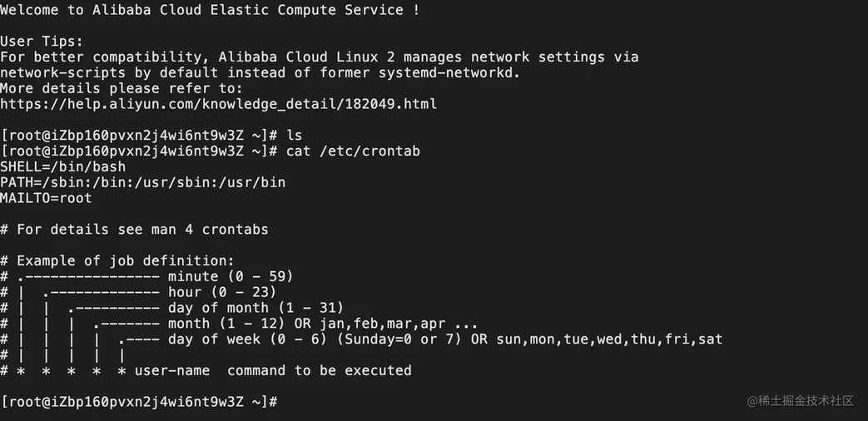This screenshot has height=421, width=868.
Task: Click the 'cat /etc/crontab' command text
Action: coord(353,151)
